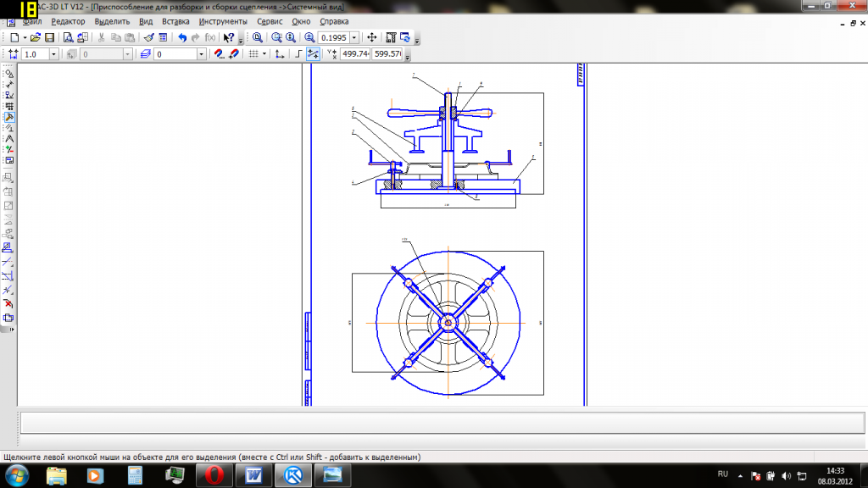The image size is (868, 488).
Task: Open the Файл menu
Action: pyautogui.click(x=32, y=21)
